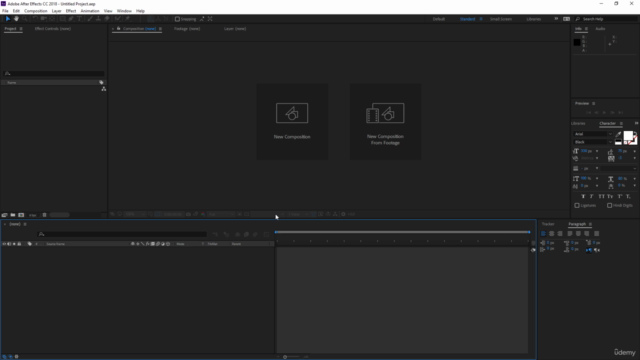The height and width of the screenshot is (360, 640).
Task: Switch to the Tracker tab
Action: pyautogui.click(x=548, y=224)
